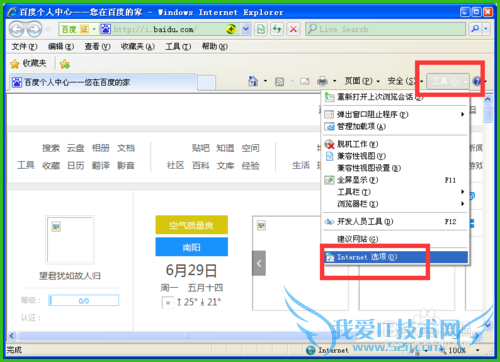Click the compatibility view page icon

click(x=261, y=29)
